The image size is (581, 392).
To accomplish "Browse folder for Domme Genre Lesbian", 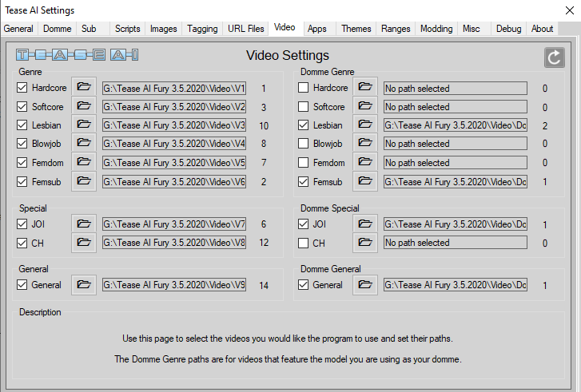I will pyautogui.click(x=365, y=125).
